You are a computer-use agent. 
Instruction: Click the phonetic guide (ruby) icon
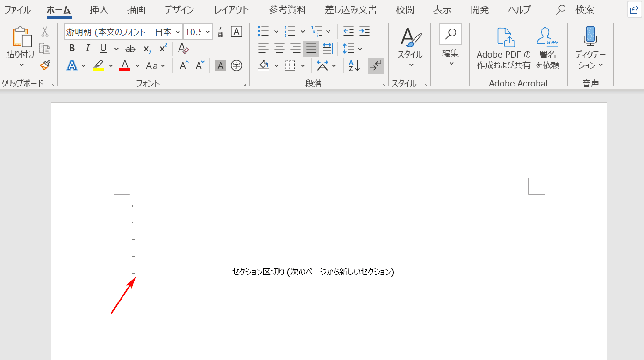pos(221,31)
